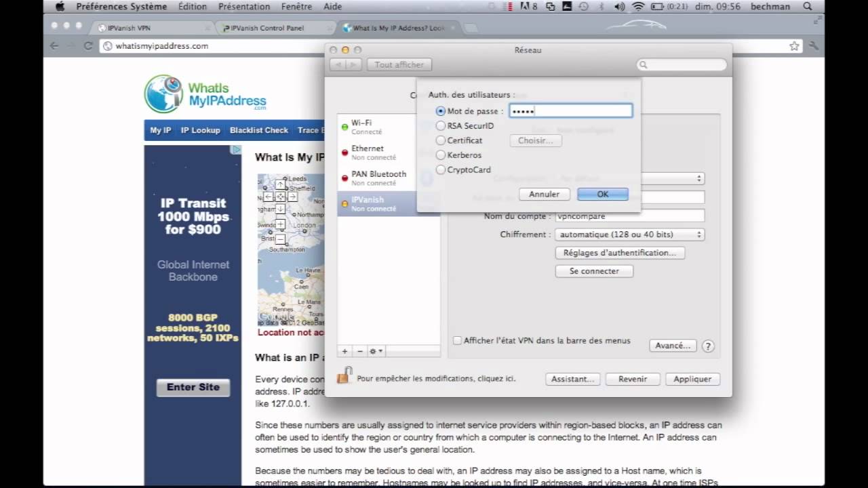
Task: Switch to What Is My IP Address tab
Action: 399,28
